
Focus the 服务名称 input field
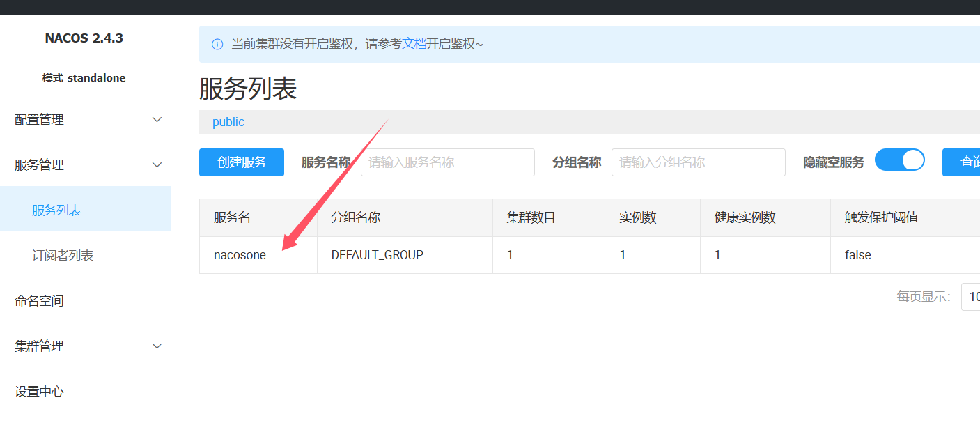pos(448,162)
